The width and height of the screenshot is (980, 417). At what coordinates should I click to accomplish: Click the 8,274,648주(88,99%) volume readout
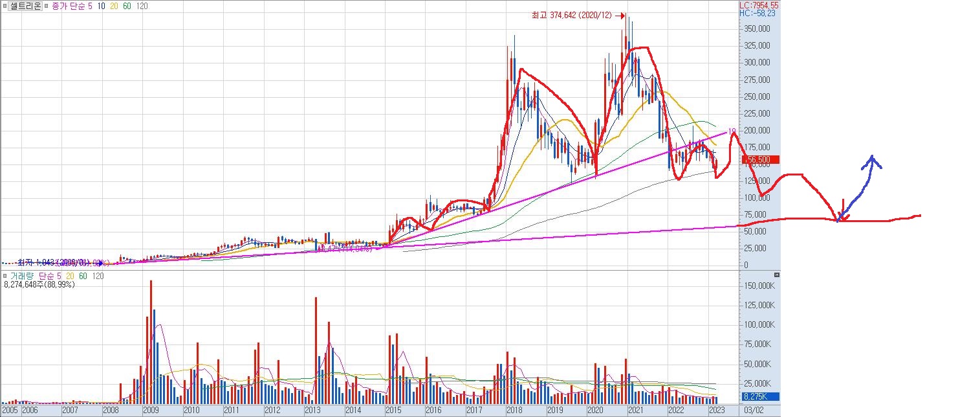point(39,284)
